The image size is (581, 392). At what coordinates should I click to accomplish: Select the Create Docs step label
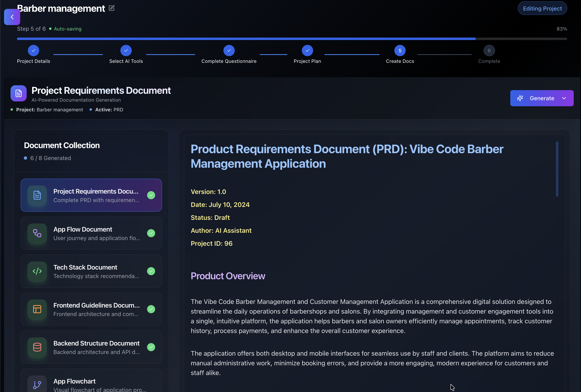(400, 61)
